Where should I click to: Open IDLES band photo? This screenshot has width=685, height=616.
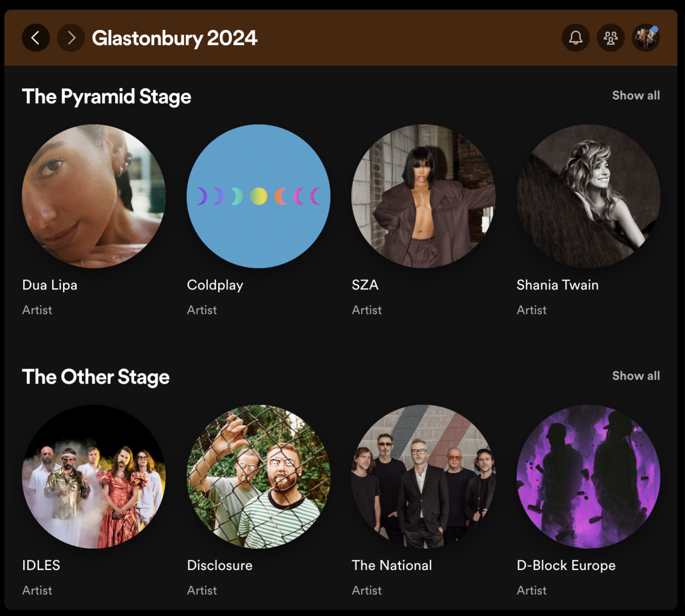tap(94, 477)
